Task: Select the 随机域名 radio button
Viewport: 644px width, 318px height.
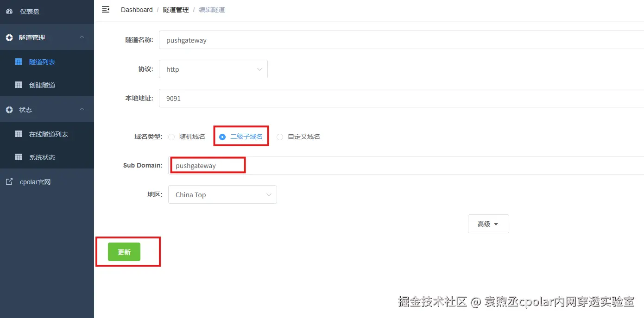Action: (171, 137)
